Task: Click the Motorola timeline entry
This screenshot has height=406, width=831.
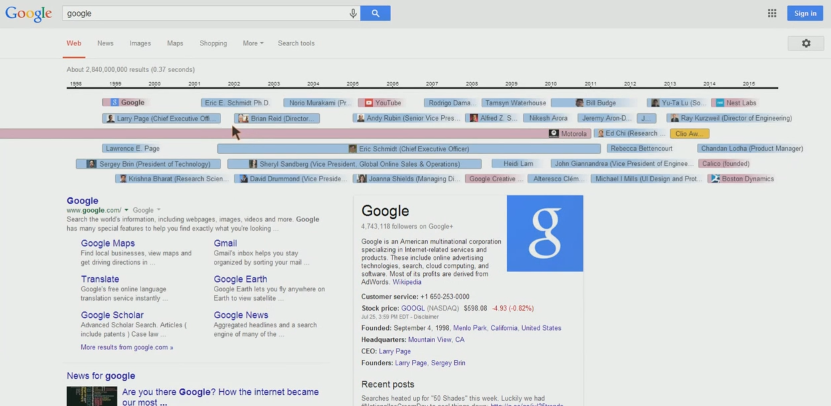Action: 568,133
